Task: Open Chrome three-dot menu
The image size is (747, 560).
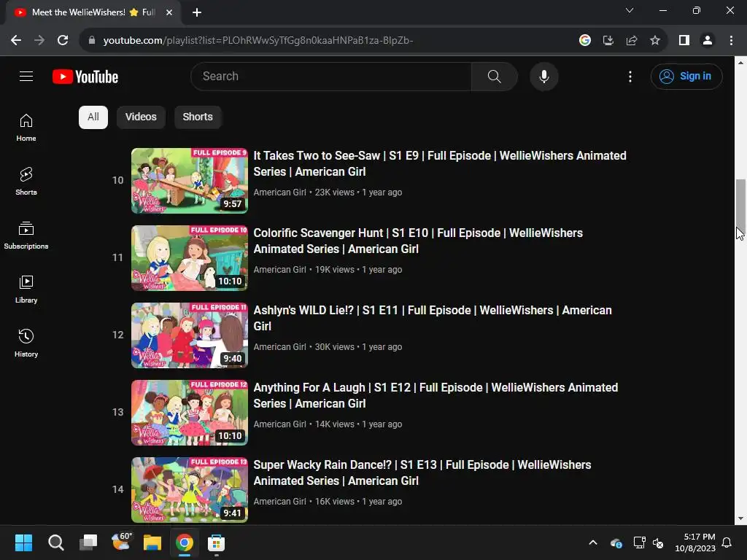Action: click(731, 41)
